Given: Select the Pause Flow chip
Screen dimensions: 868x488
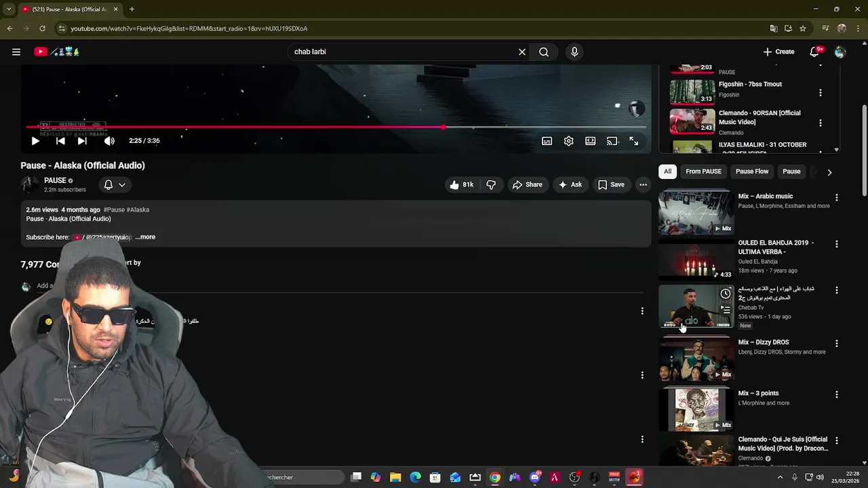Looking at the screenshot, I should (752, 171).
